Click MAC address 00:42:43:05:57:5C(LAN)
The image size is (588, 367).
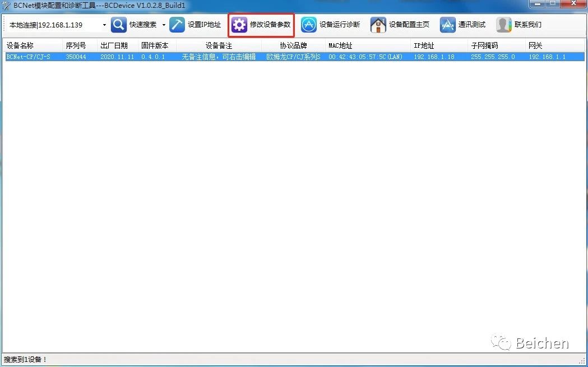tap(365, 57)
